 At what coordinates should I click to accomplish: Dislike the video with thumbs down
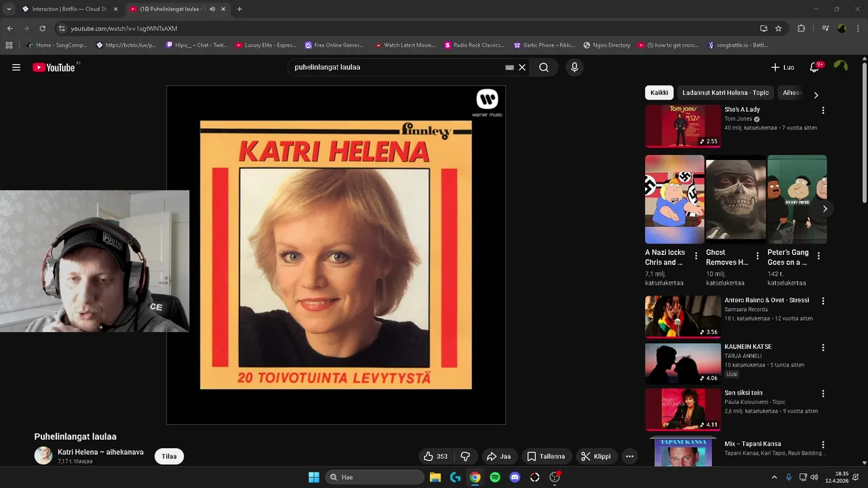click(465, 456)
